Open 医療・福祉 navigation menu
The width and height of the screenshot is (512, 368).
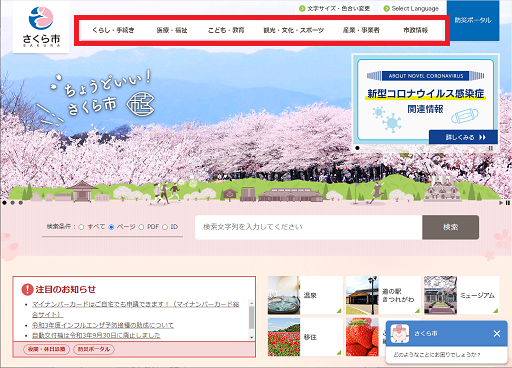(172, 30)
